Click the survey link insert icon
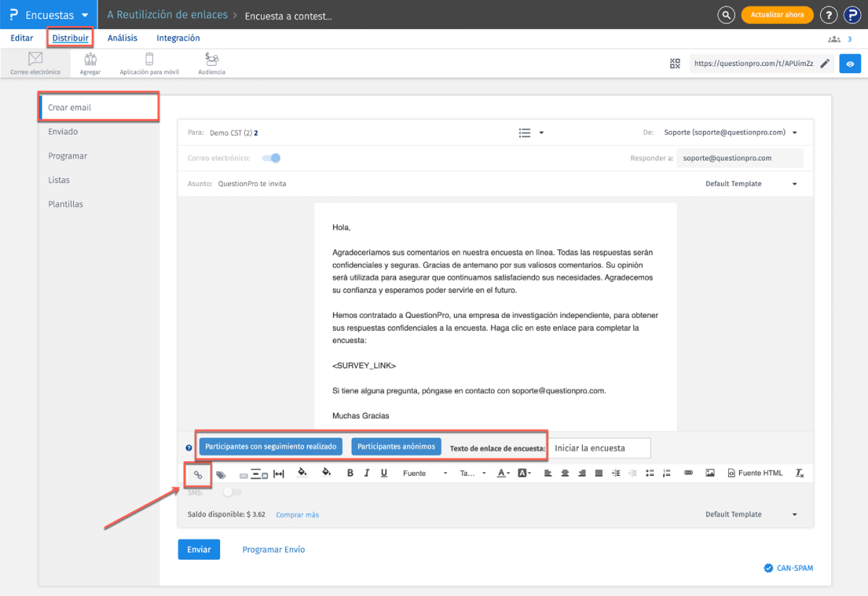 pyautogui.click(x=198, y=474)
